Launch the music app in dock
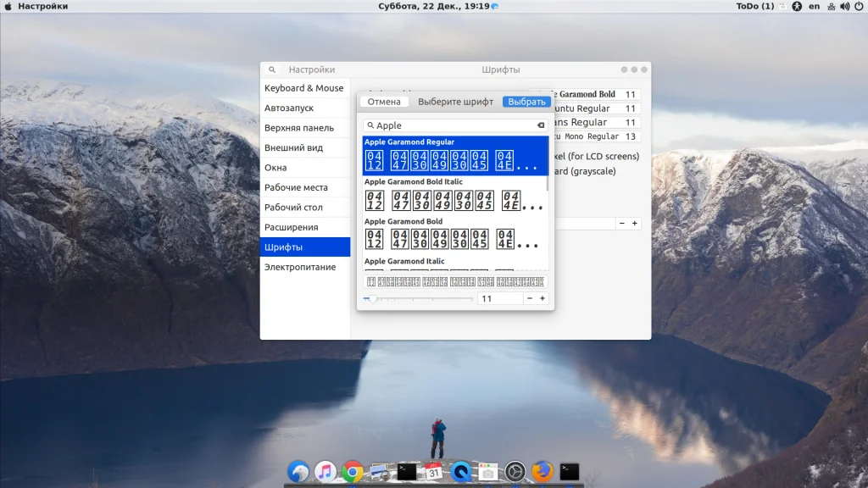 (325, 472)
